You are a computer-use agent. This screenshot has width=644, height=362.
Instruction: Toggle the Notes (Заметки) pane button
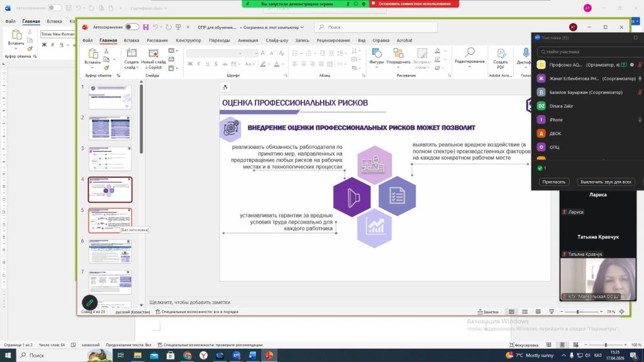pos(488,312)
